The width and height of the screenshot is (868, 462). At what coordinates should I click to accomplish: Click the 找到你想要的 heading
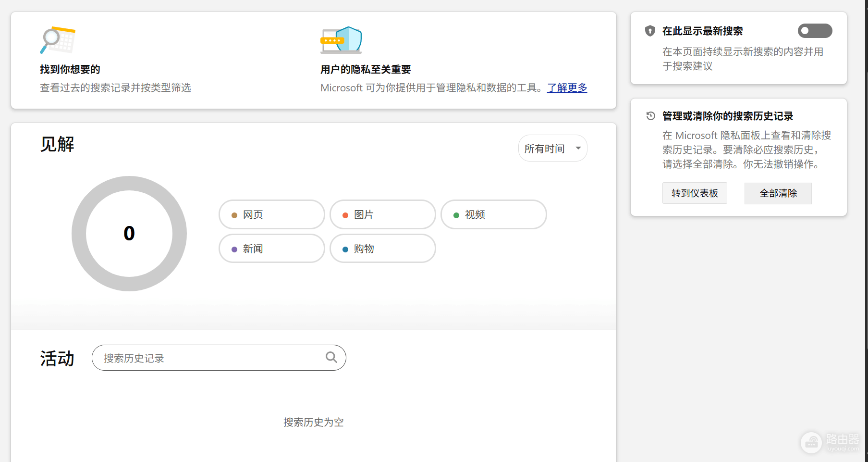[x=70, y=69]
